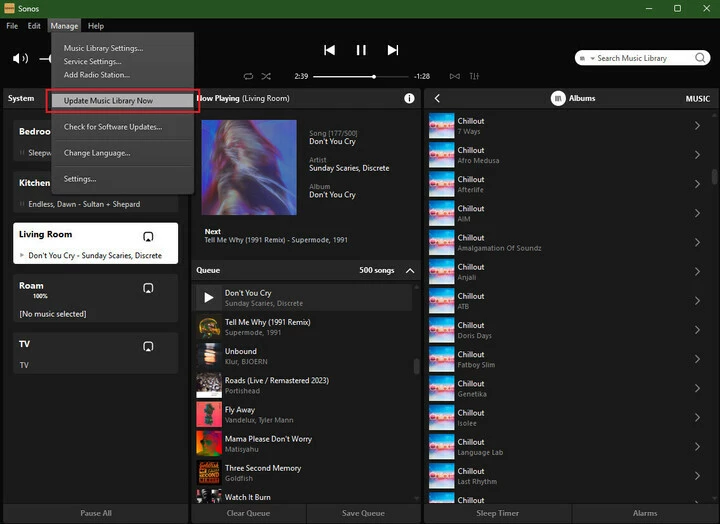Skip to the previous track

[x=329, y=50]
